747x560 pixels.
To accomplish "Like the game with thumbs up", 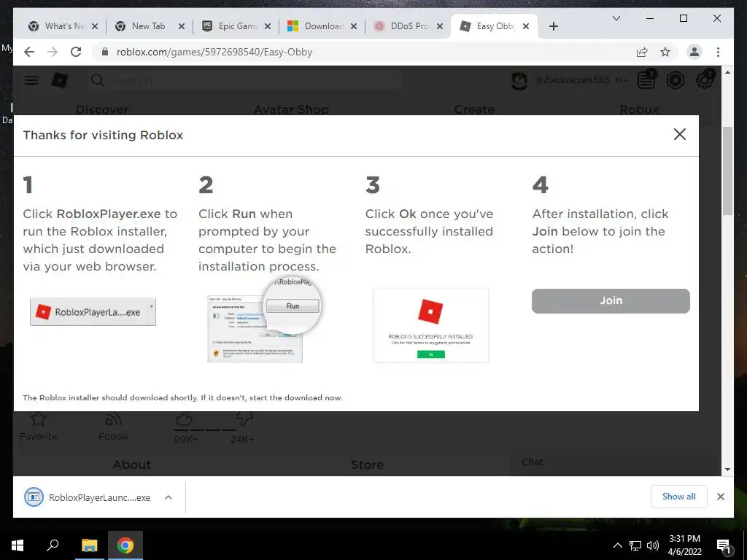I will 184,419.
